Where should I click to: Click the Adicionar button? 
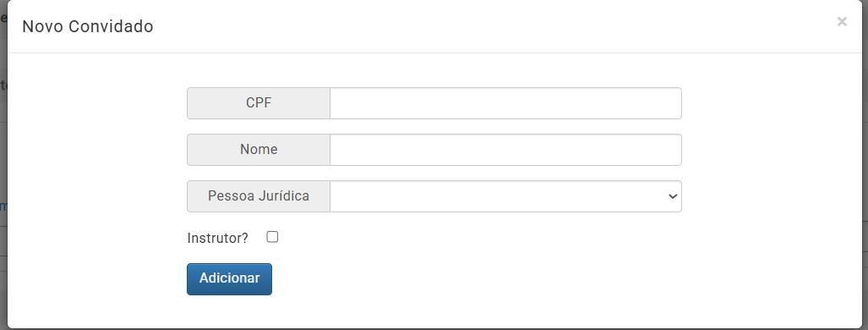[229, 279]
